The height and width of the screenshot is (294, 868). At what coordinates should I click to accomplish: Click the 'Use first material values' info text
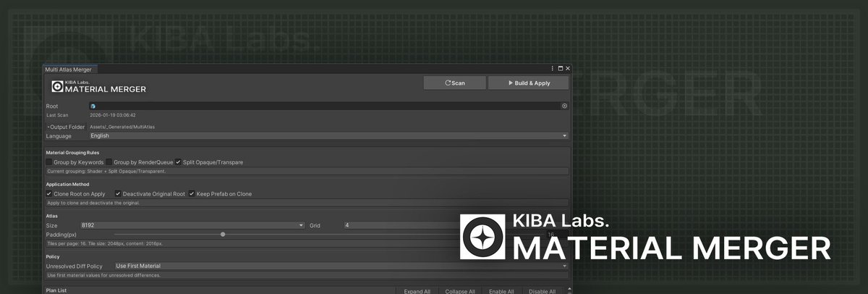tap(103, 275)
